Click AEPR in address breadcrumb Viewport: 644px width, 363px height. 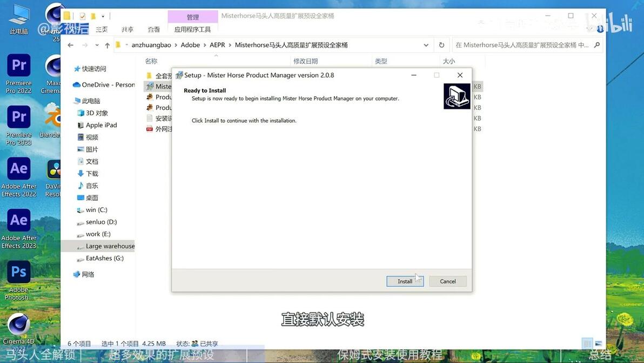coord(217,45)
